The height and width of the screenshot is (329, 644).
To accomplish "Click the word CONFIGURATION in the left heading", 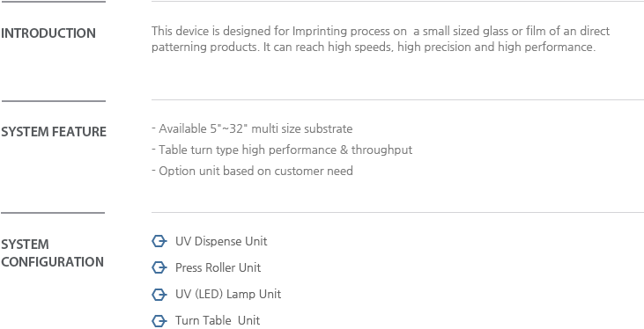I will coord(52,262).
